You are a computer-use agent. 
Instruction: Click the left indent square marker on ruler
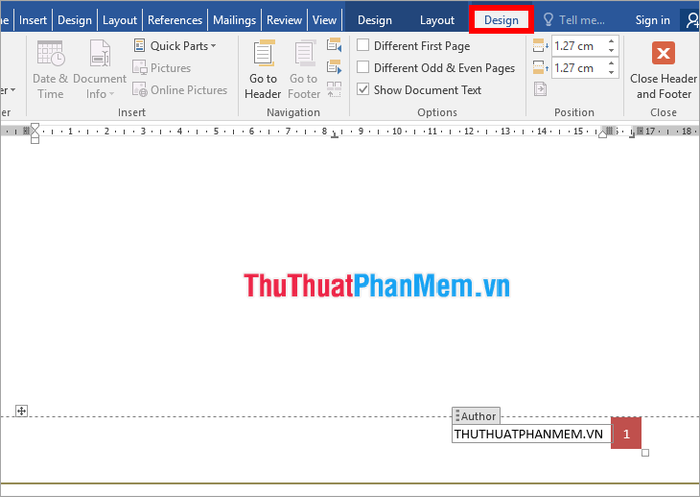35,141
